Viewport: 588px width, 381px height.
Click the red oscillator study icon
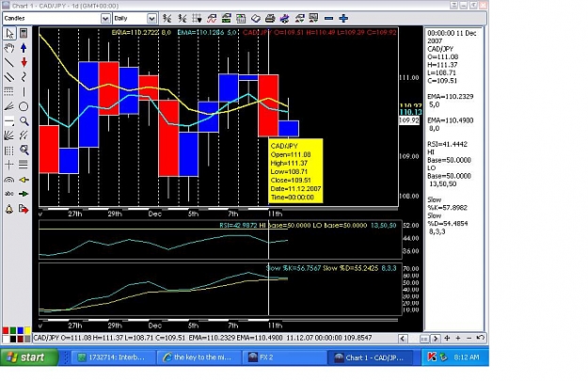212,18
